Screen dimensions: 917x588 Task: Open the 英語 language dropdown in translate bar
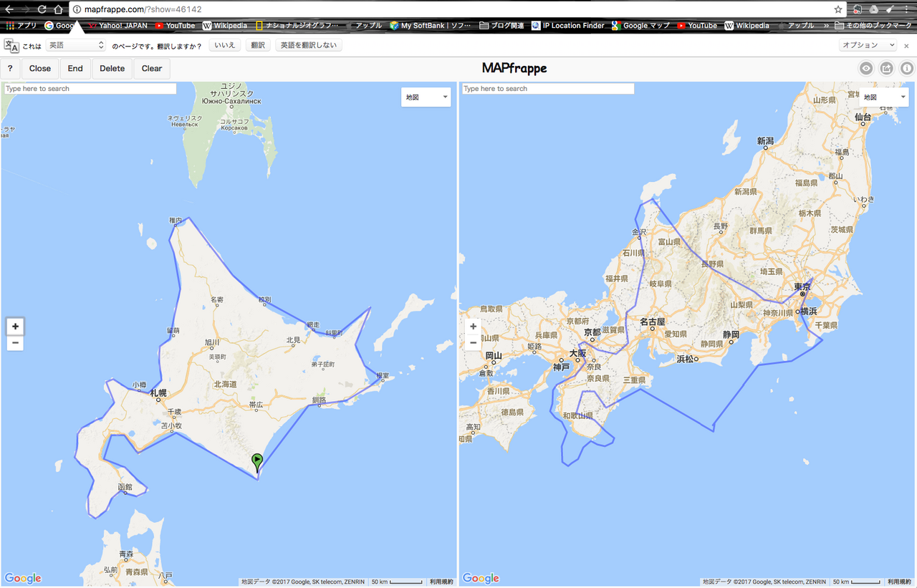click(76, 45)
